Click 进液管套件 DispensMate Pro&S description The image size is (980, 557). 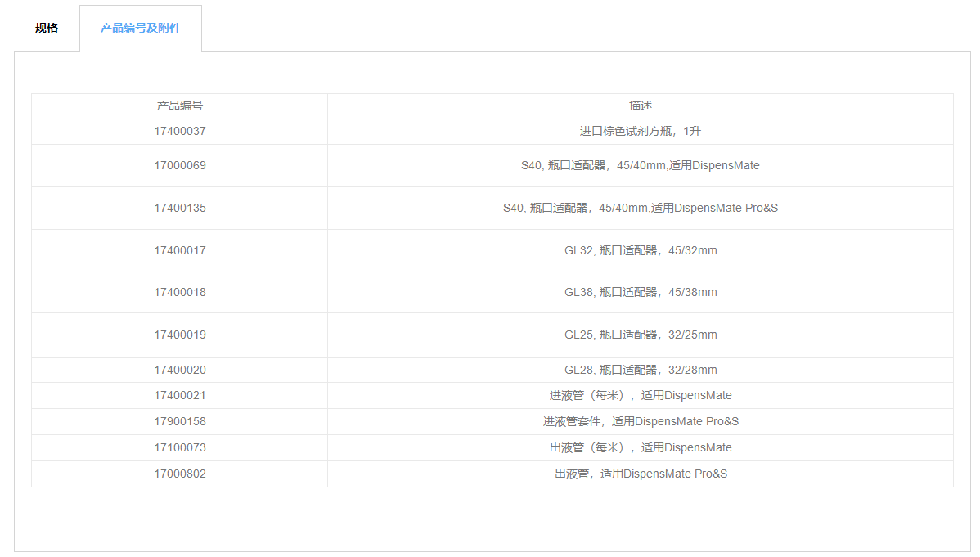[640, 422]
